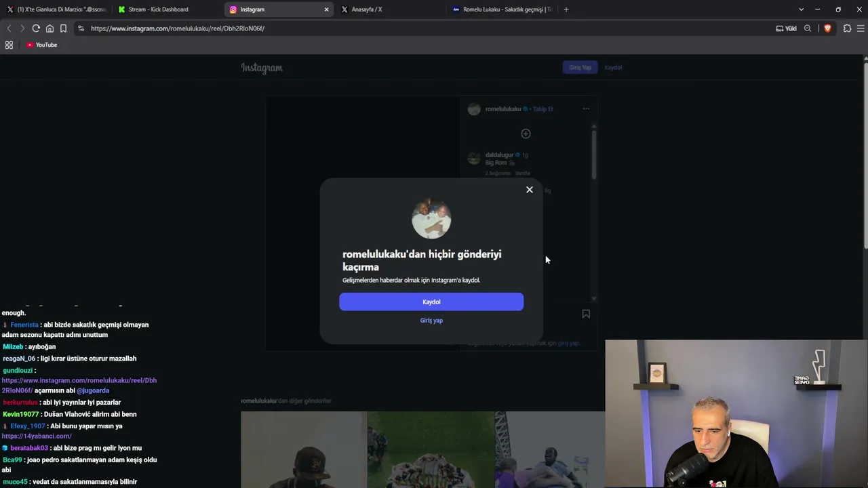This screenshot has height=488, width=868.
Task: Click the Giriş yap link in popup
Action: (431, 321)
